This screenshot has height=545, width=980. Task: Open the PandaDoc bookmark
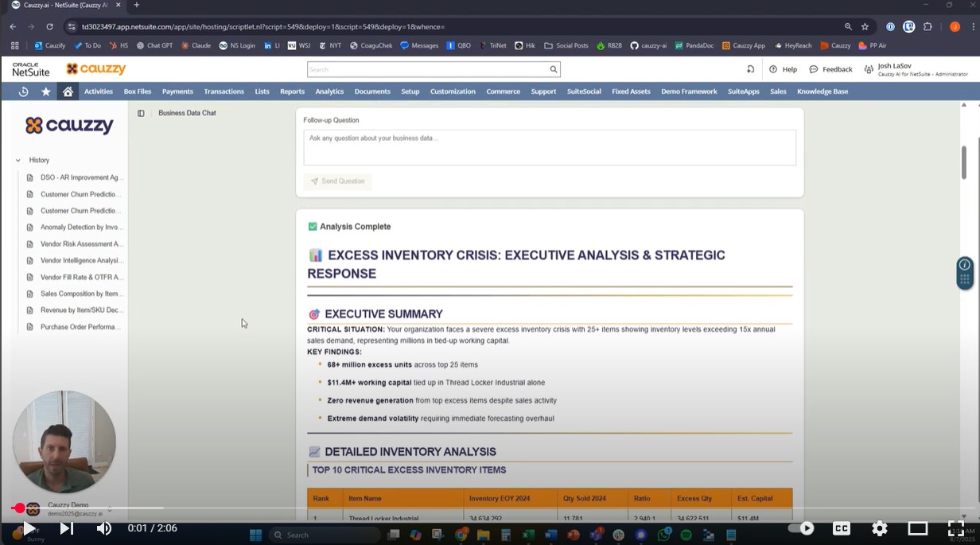694,45
